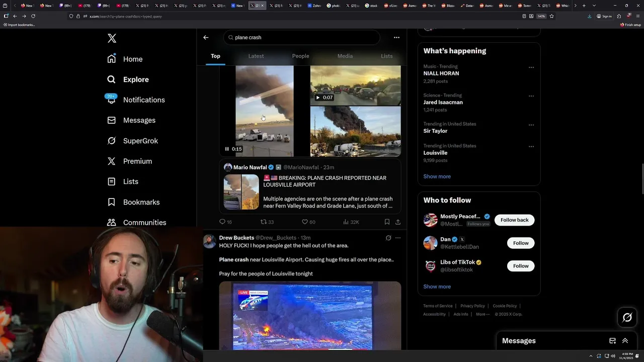Open search settings three-dot menu

(x=396, y=37)
